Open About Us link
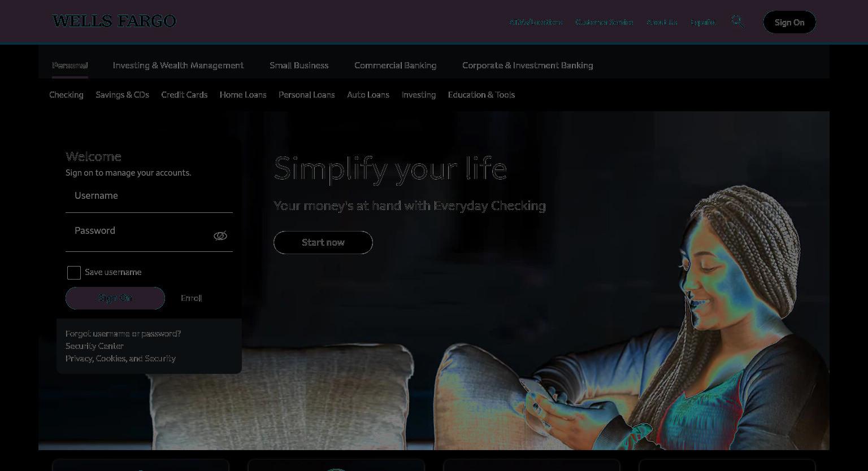Viewport: 868px width, 471px height. tap(662, 22)
